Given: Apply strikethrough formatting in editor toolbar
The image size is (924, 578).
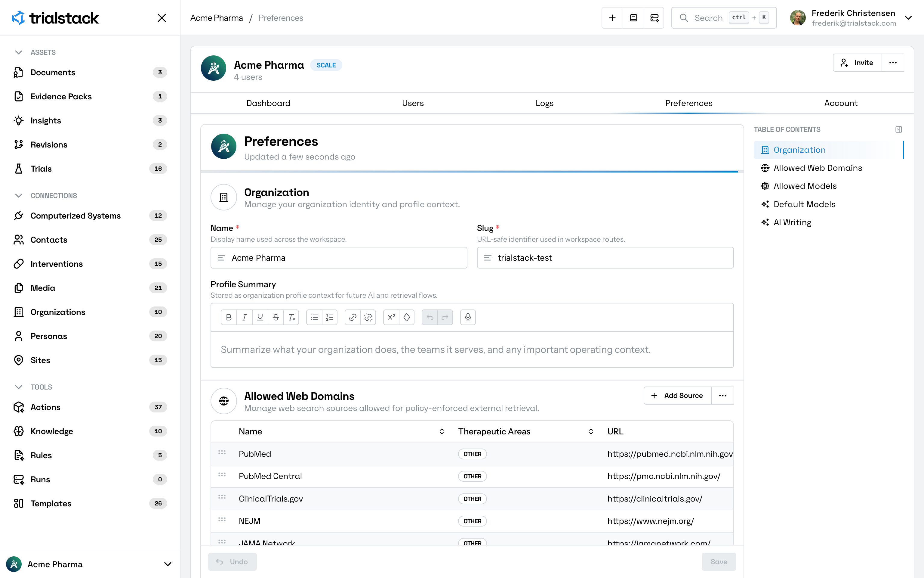Looking at the screenshot, I should coord(276,317).
